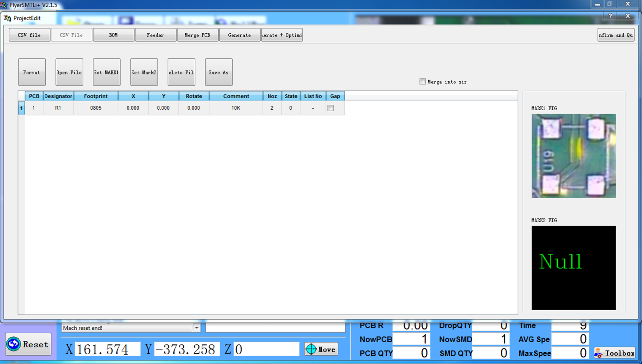Click the X coordinate field 161.574
Screen dimensions: 642x364
[x=107, y=349]
